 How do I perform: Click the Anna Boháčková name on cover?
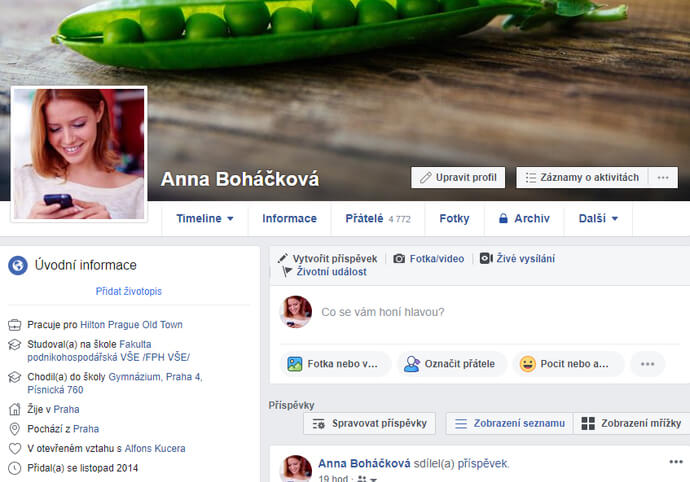click(x=240, y=179)
